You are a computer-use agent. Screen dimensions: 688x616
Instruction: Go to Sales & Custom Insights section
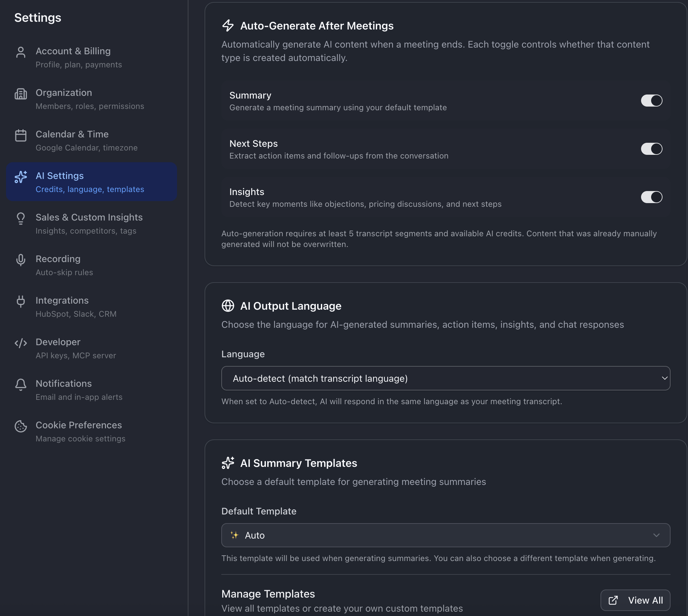(89, 217)
